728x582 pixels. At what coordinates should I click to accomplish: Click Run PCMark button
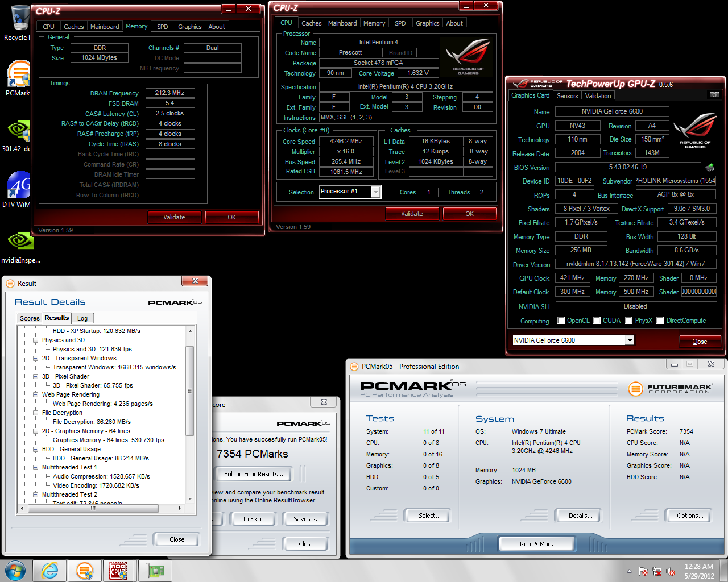[536, 544]
